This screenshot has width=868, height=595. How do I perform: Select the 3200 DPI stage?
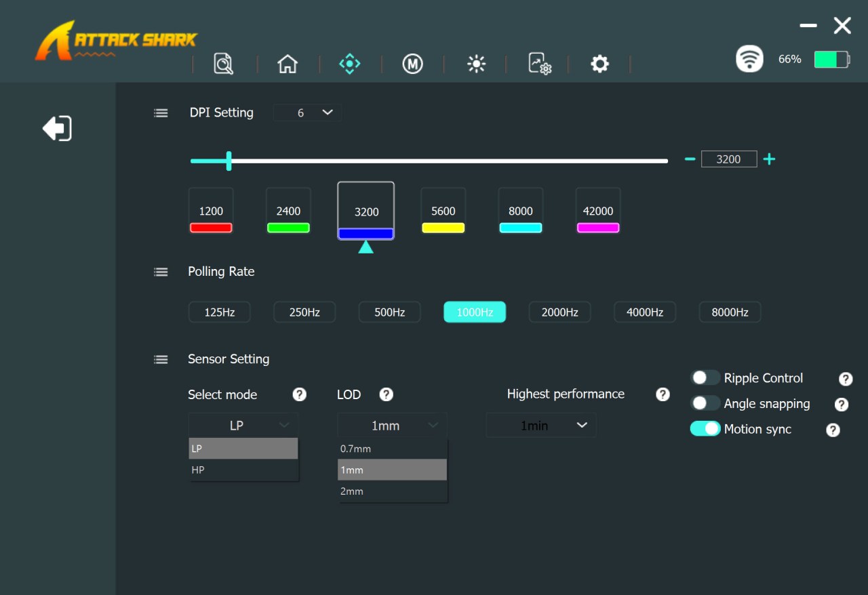point(366,211)
